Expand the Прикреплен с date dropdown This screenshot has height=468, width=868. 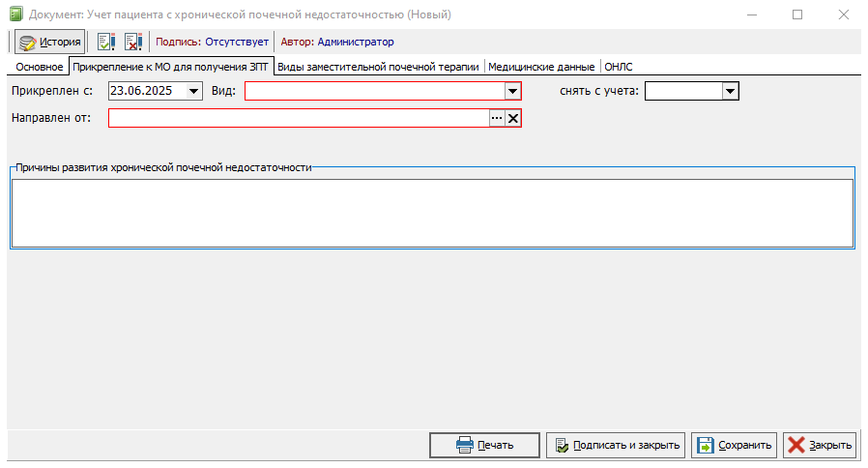pyautogui.click(x=193, y=91)
